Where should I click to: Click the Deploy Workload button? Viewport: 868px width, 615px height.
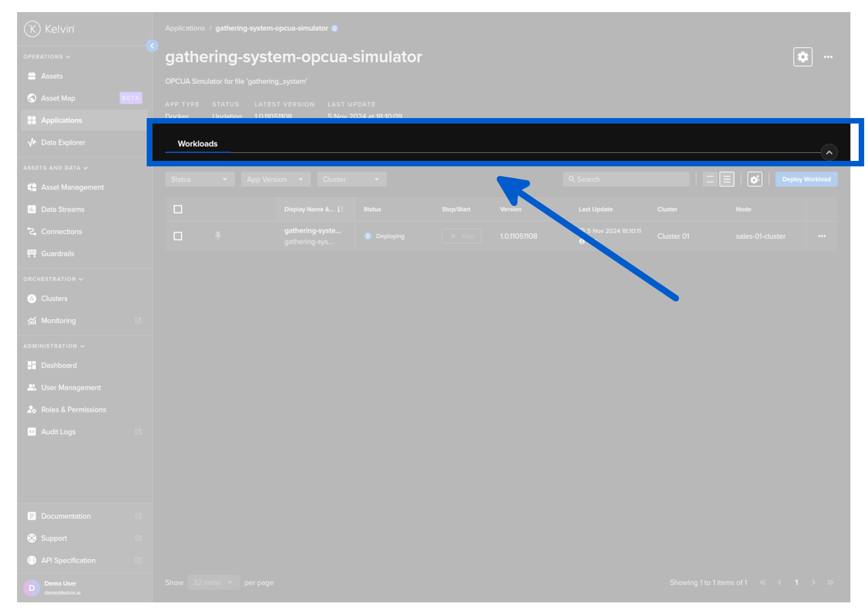[806, 180]
